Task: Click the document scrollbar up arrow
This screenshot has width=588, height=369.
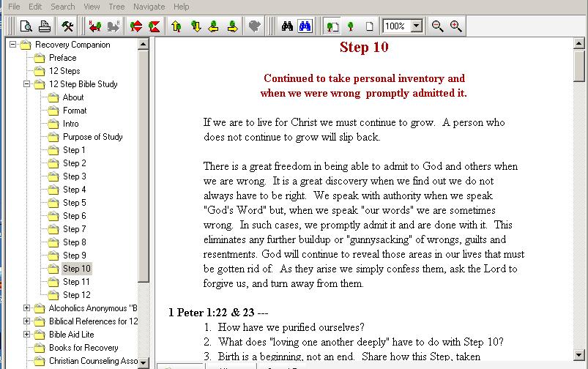Action: (579, 45)
